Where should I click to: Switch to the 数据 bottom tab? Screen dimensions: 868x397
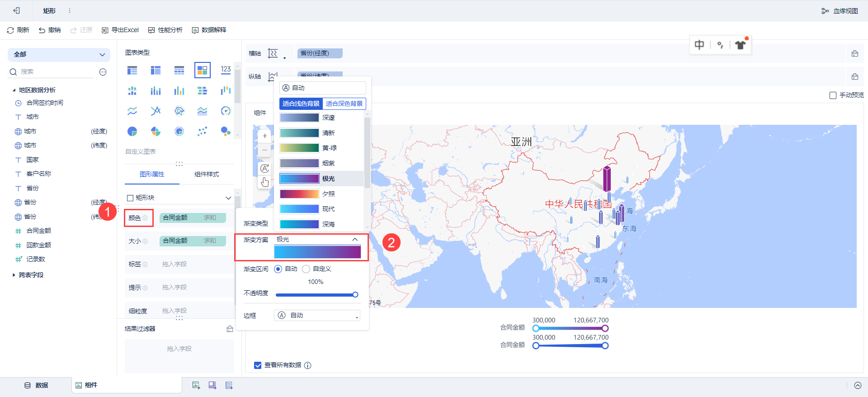pos(36,385)
